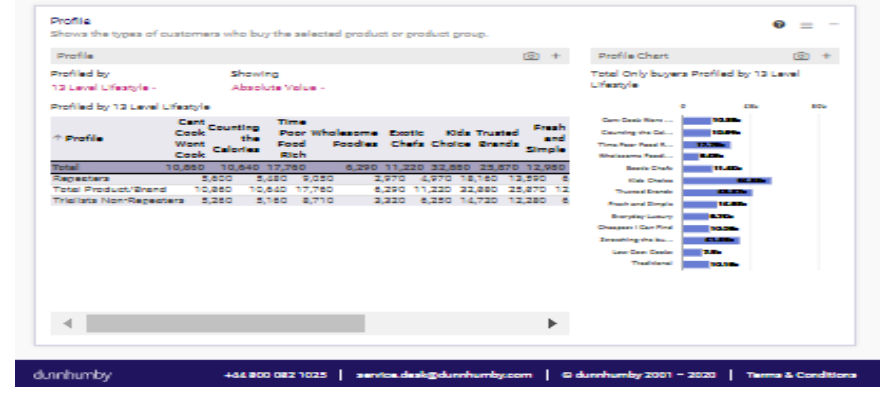Select the Wholesome Foodies column header
The height and width of the screenshot is (396, 886).
coord(344,138)
